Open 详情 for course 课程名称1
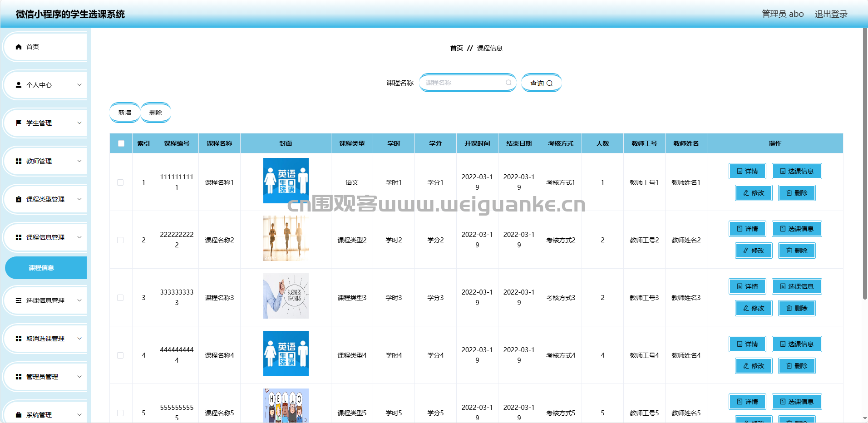The height and width of the screenshot is (423, 868). [x=747, y=171]
